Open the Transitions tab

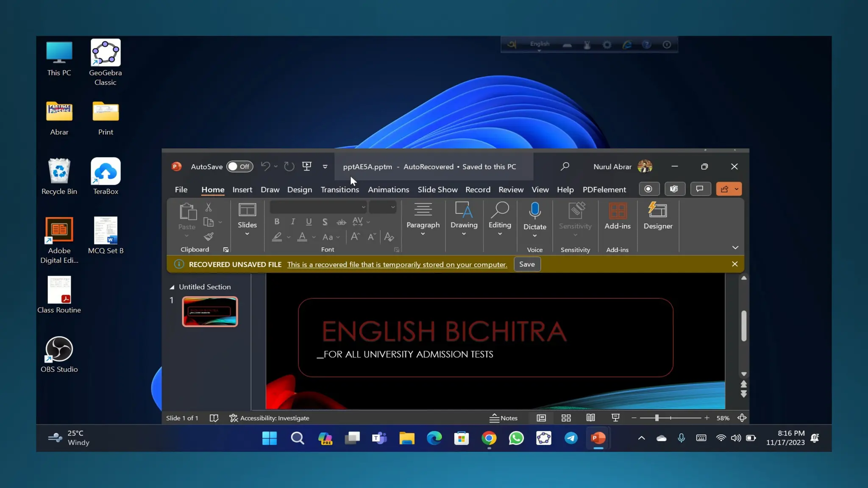tap(339, 190)
